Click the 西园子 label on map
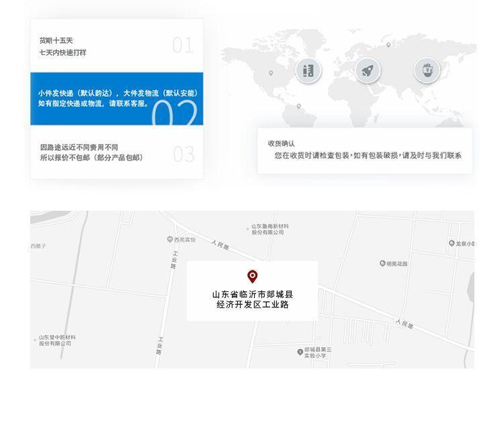 pos(38,246)
